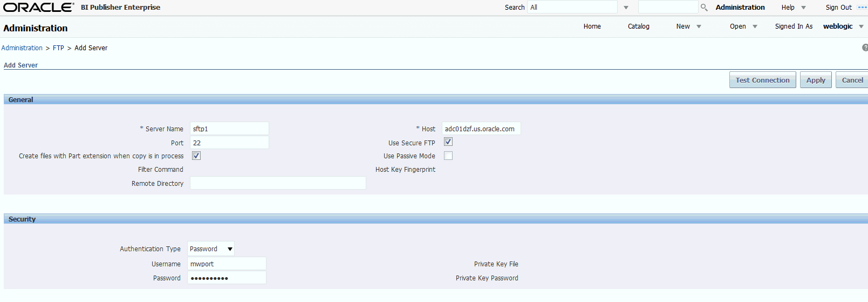Screen dimensions: 868x302
Task: Click the Test Connection button
Action: [762, 80]
